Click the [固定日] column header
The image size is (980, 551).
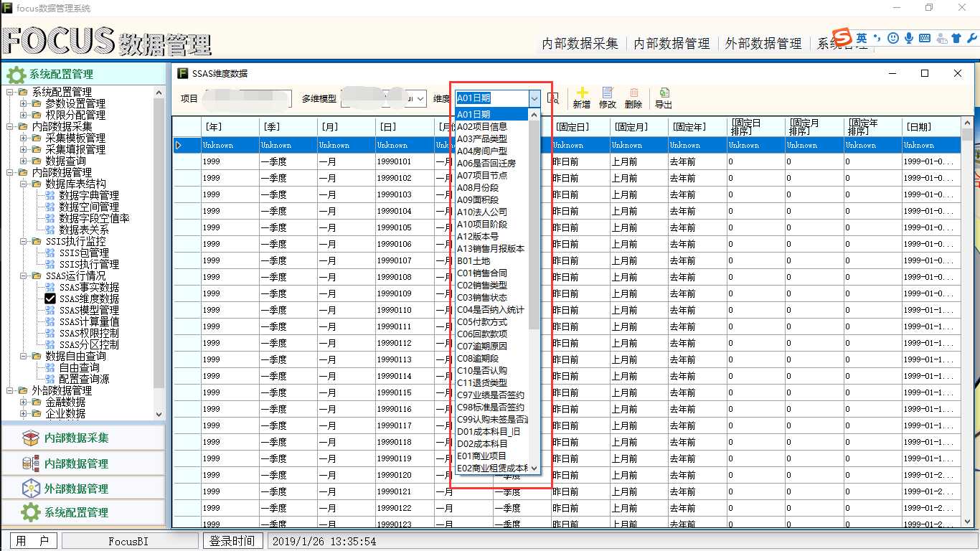tap(580, 126)
